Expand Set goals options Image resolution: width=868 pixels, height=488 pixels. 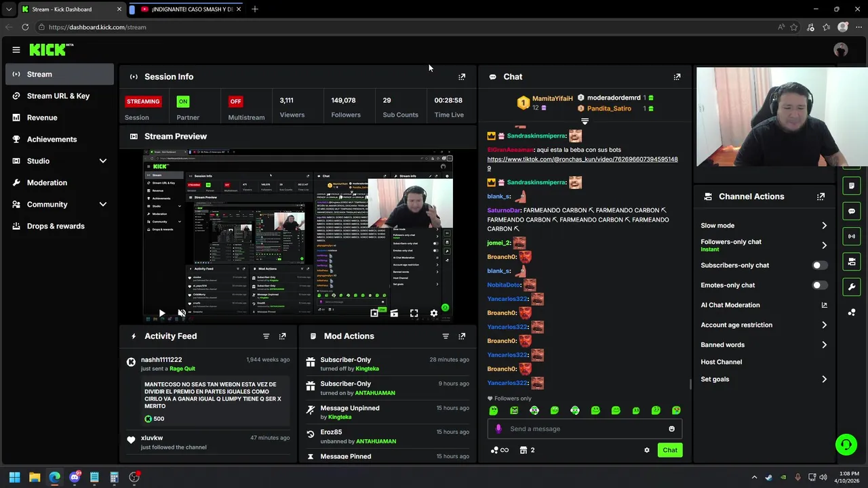(824, 380)
